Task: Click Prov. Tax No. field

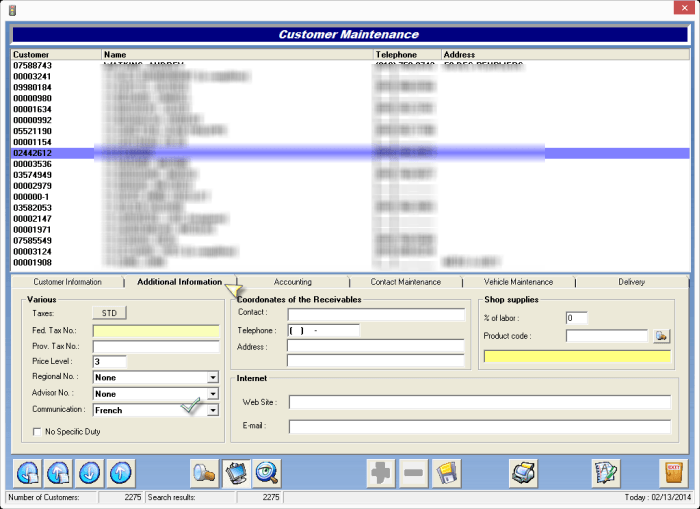Action: pyautogui.click(x=156, y=346)
